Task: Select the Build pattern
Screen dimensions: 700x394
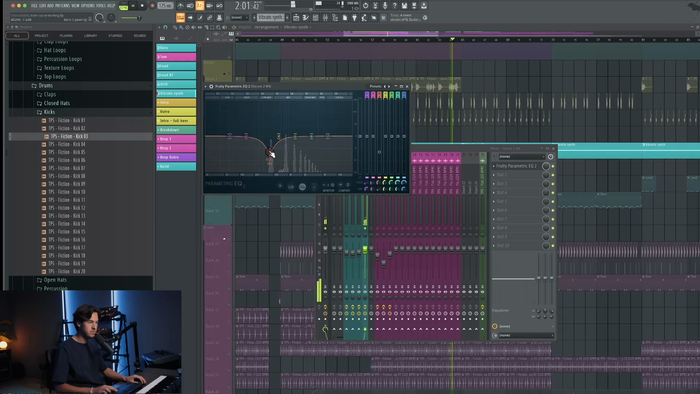Action: tap(176, 166)
